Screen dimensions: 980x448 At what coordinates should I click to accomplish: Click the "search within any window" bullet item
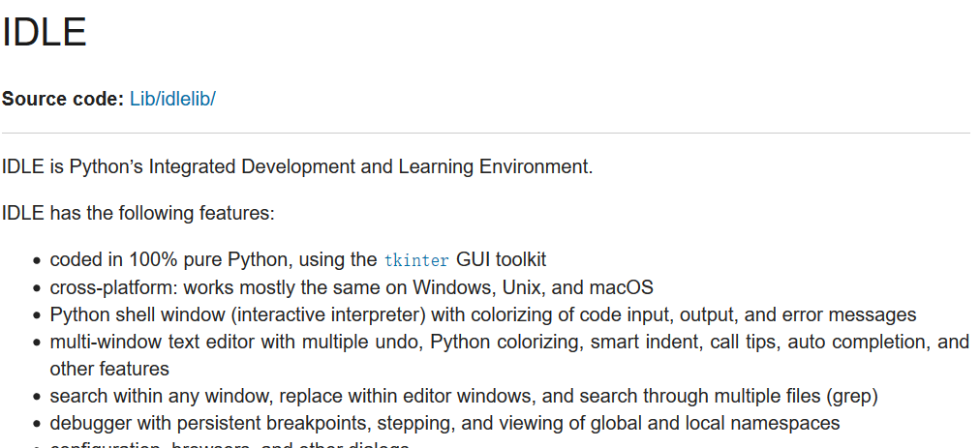pos(464,396)
